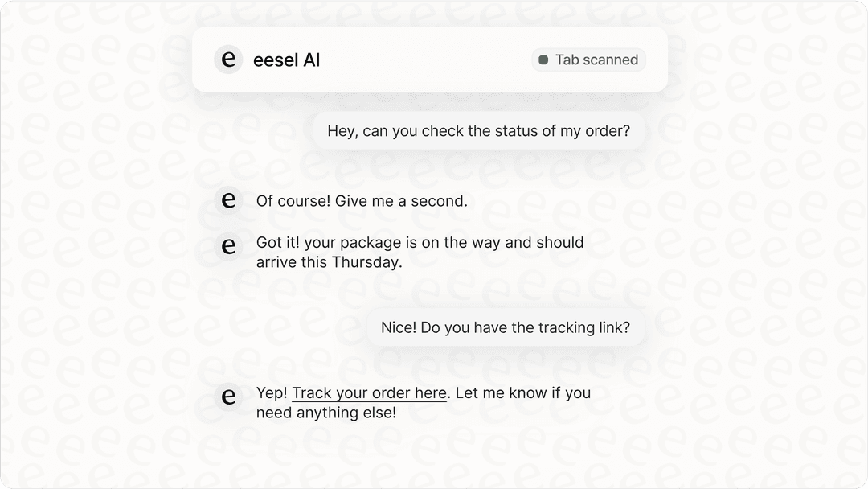Click the word "Nice!" in second user message

pos(399,327)
